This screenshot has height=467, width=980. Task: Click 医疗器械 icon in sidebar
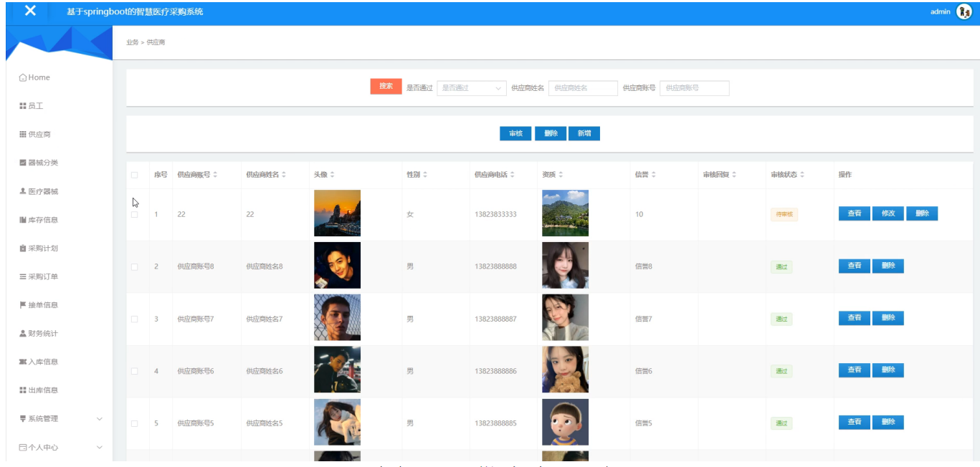pos(22,191)
